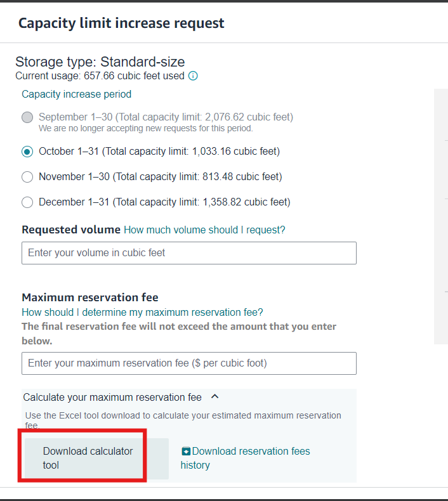Click the 'Capacity increase period' label

click(76, 94)
